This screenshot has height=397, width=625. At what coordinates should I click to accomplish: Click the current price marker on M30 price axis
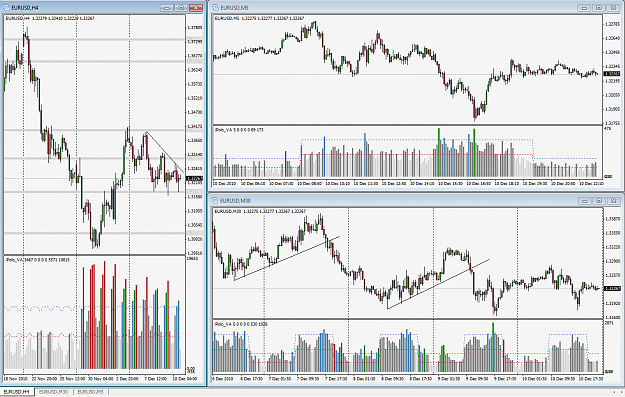(x=611, y=289)
